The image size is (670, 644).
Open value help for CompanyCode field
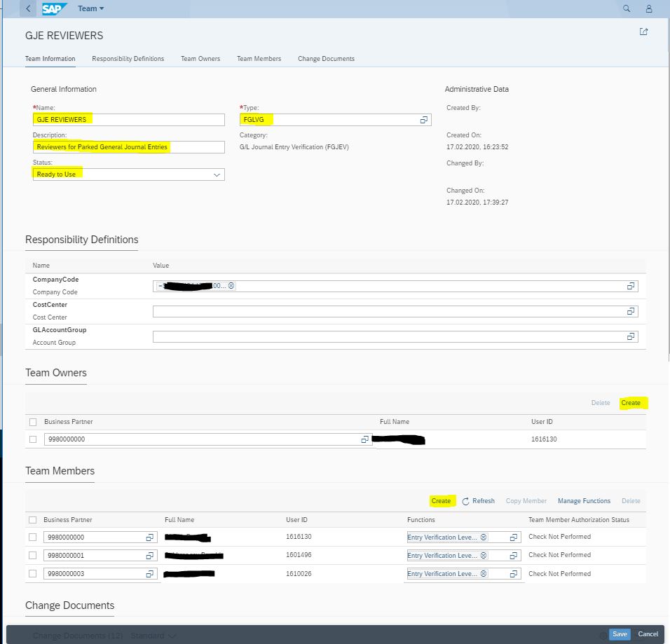[x=630, y=286]
